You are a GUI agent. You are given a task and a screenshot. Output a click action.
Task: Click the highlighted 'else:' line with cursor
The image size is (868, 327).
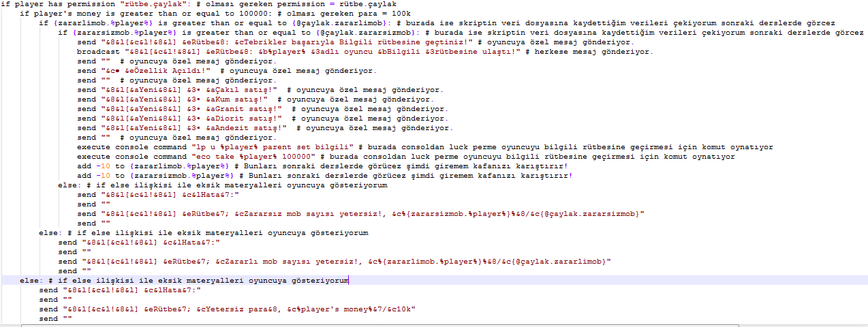(x=184, y=280)
